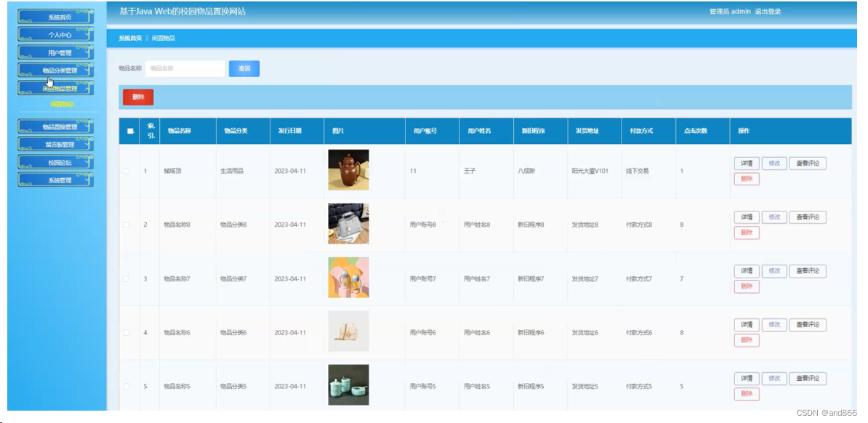This screenshot has width=868, height=423.
Task: Open 物品分类管理 management page
Action: 55,70
